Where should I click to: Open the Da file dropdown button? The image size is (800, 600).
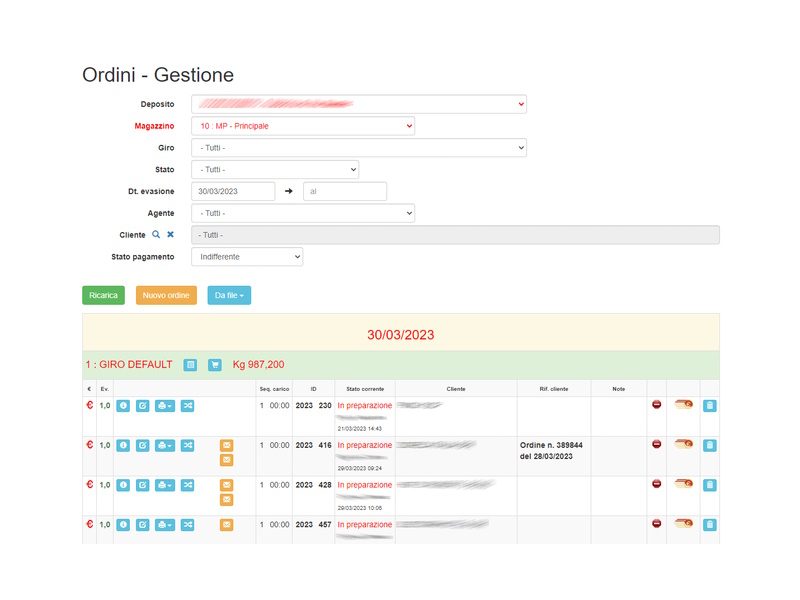(x=229, y=295)
